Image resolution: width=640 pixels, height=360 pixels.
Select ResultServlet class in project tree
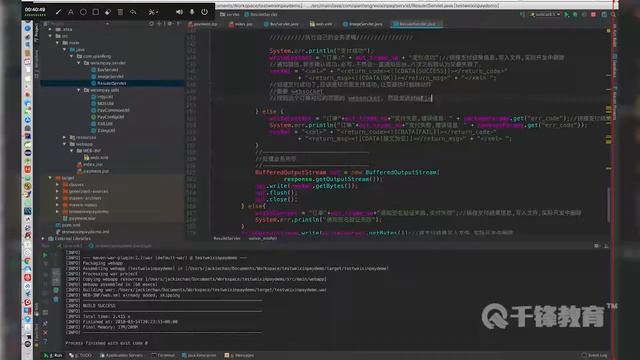(x=108, y=83)
